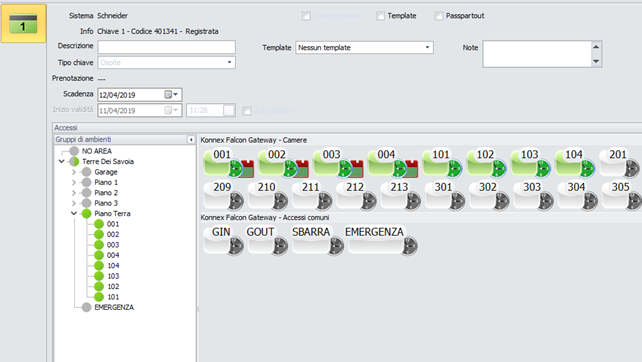
Task: Enable access for room 211
Action: (x=312, y=195)
